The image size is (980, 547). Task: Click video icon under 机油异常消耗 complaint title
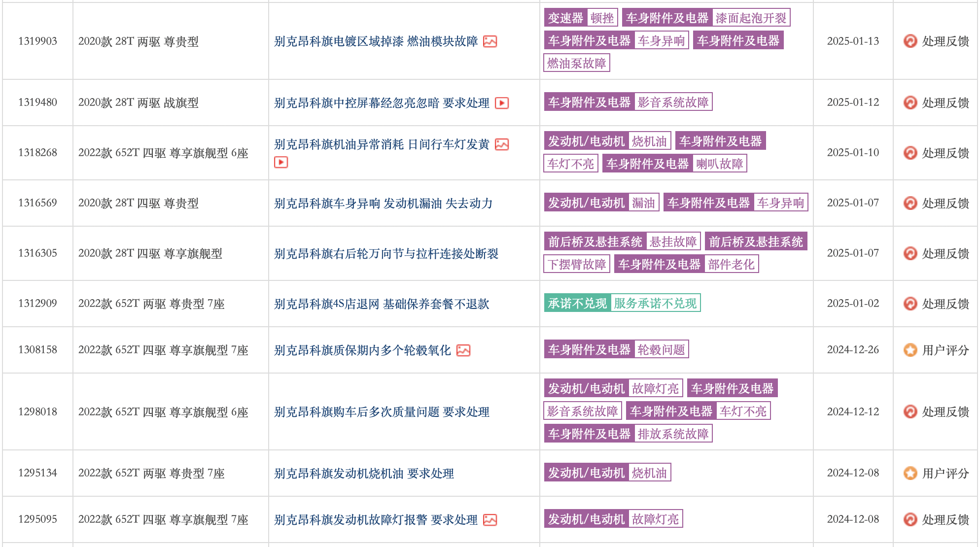(281, 162)
